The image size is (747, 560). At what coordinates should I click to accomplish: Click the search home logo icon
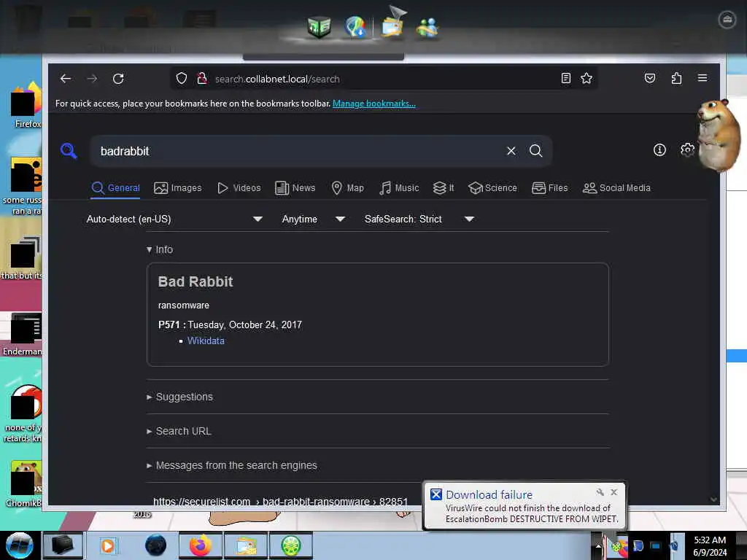pos(69,151)
